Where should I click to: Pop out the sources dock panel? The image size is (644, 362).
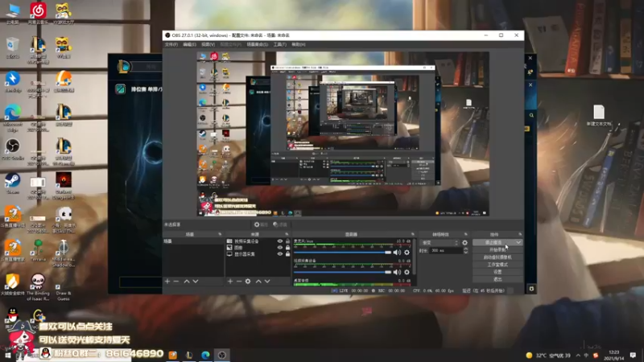tap(287, 234)
